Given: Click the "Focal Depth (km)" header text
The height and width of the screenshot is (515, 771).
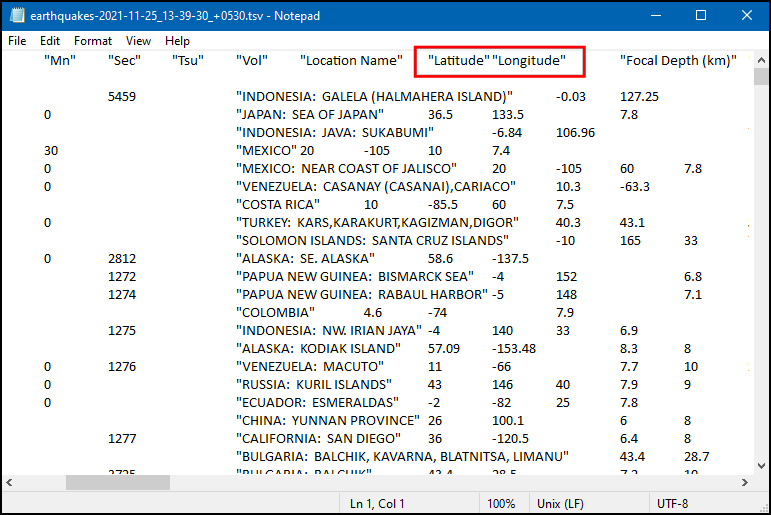Looking at the screenshot, I should click(x=678, y=60).
